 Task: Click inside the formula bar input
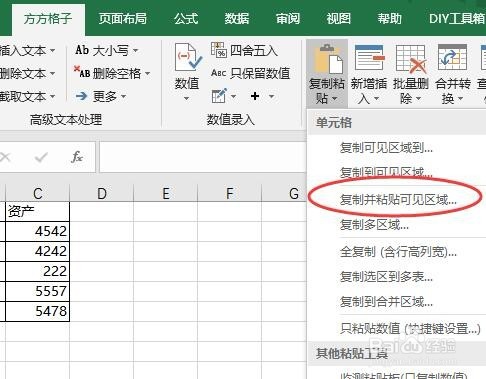203,157
